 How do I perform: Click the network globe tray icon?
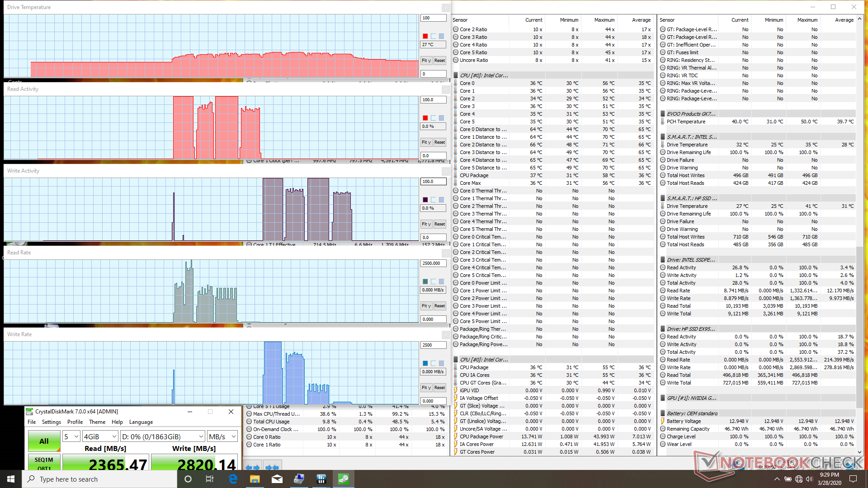click(x=799, y=479)
